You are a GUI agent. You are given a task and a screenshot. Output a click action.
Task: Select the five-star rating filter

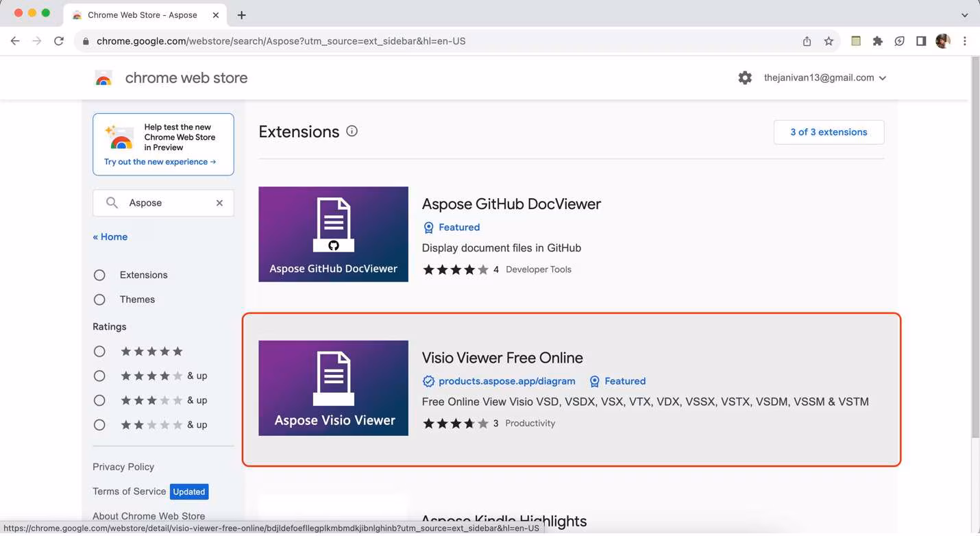(99, 352)
